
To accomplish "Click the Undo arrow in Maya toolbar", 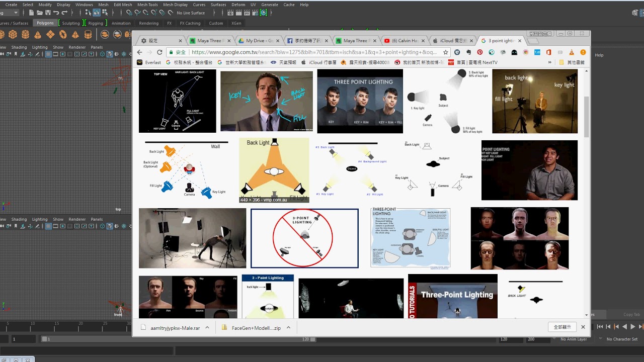I will (56, 13).
